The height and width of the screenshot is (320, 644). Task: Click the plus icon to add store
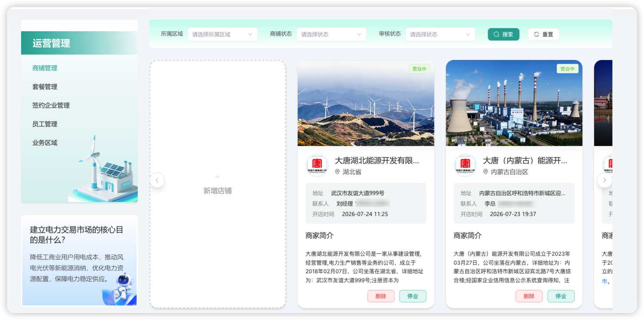(218, 177)
